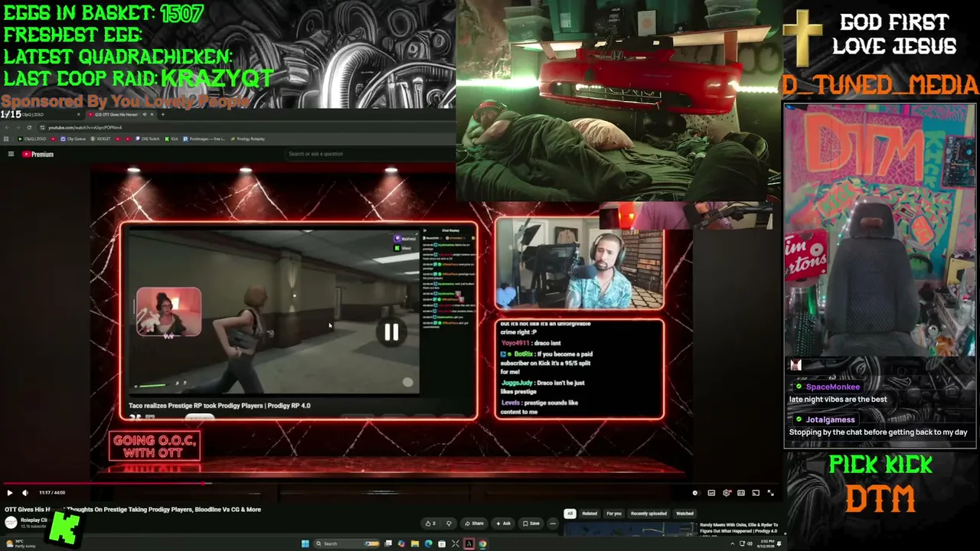Close the OTT Gives His Honest tab
This screenshot has height=551, width=980.
coord(152,115)
